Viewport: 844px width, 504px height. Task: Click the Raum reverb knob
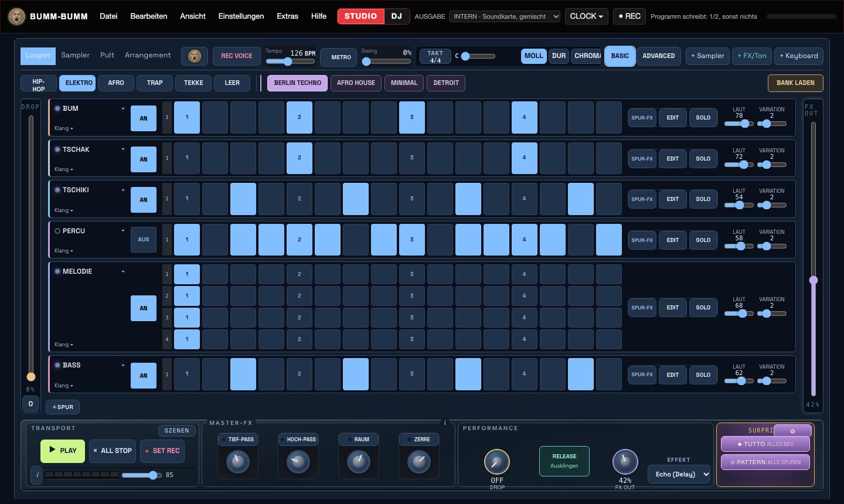tap(359, 462)
